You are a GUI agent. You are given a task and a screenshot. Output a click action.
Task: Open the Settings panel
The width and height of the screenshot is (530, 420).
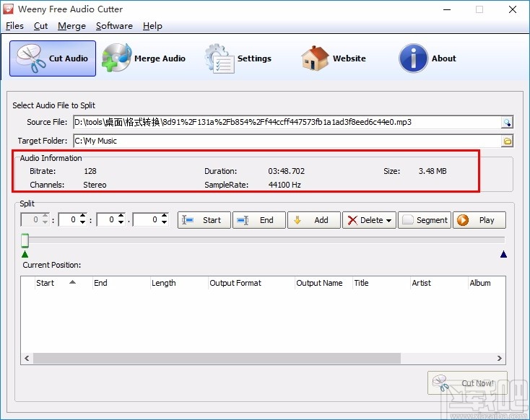click(x=238, y=58)
